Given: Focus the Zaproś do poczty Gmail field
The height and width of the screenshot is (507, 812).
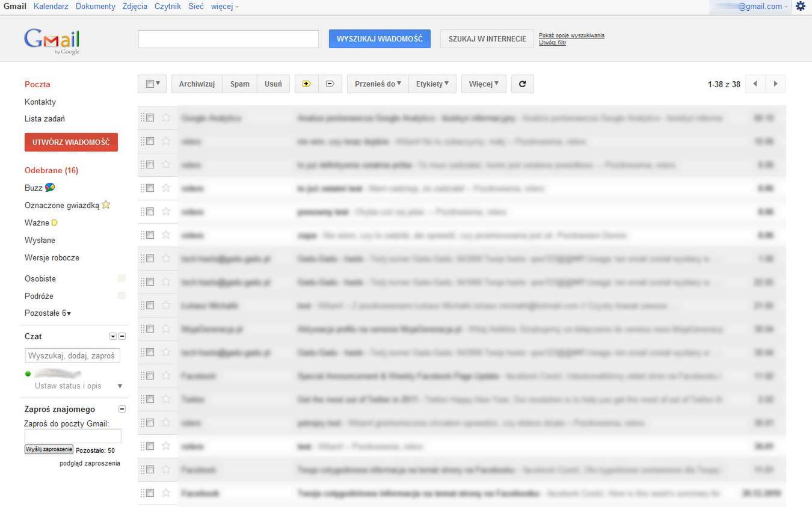Looking at the screenshot, I should [73, 437].
